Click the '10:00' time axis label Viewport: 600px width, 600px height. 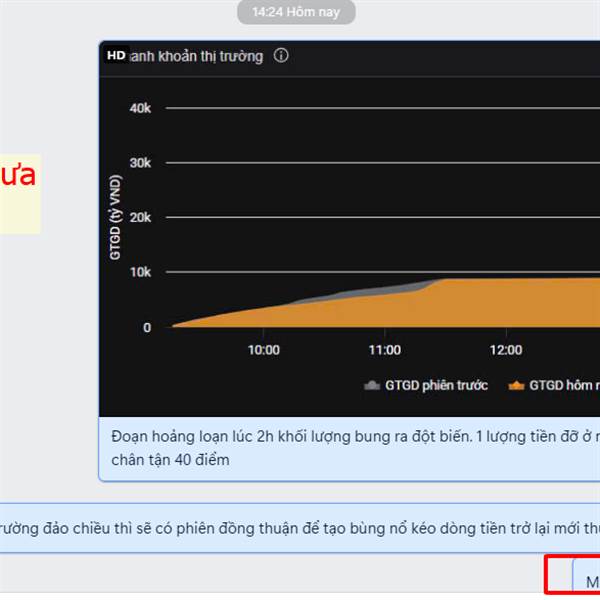tap(264, 350)
